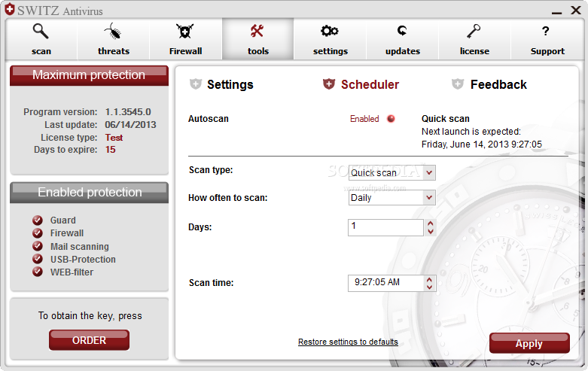Toggle the USB-Protection checkmark

click(38, 259)
